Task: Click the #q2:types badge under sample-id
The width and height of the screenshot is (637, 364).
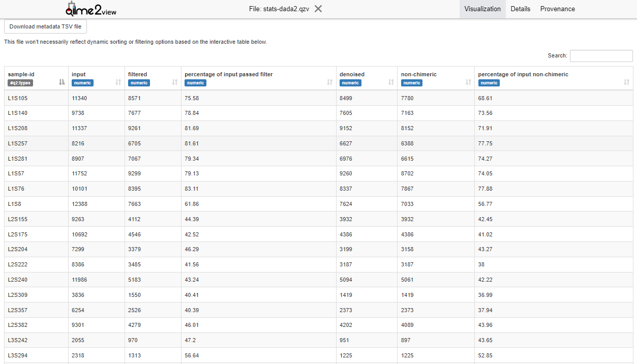Action: coord(20,83)
